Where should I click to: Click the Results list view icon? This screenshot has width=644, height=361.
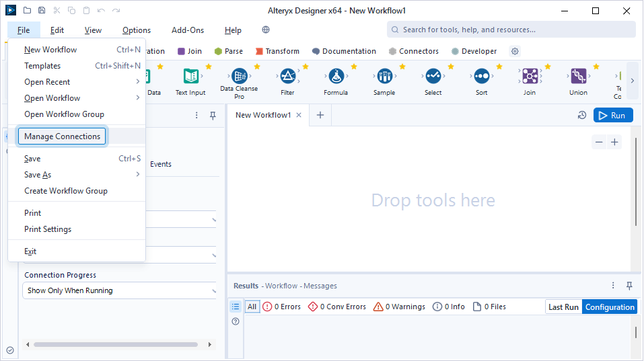[x=236, y=307]
